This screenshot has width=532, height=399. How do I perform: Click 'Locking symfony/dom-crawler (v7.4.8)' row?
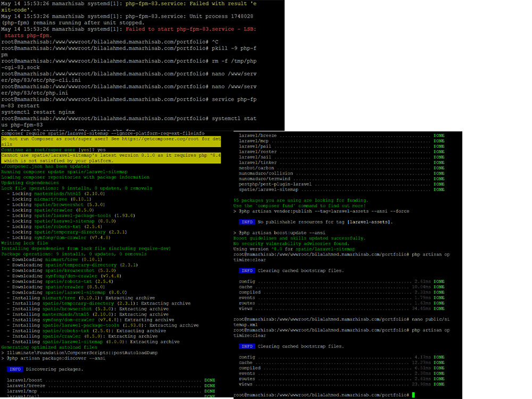pos(59,237)
